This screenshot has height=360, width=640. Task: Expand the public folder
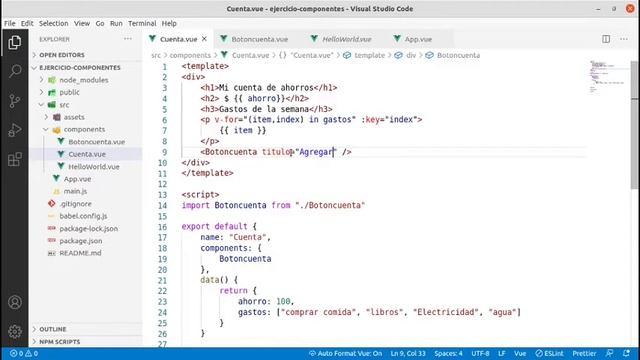pos(69,92)
